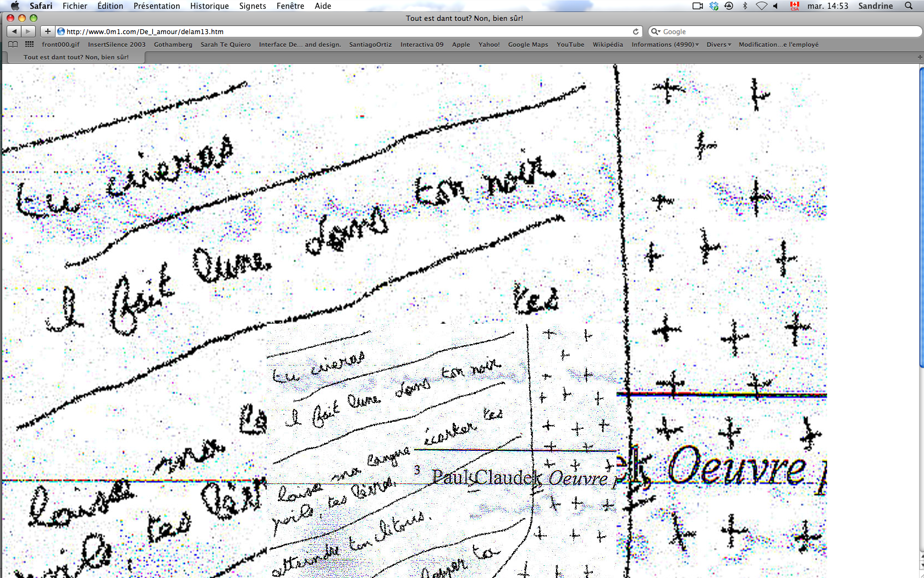Click the clock showing mar. 14:53

click(x=828, y=6)
